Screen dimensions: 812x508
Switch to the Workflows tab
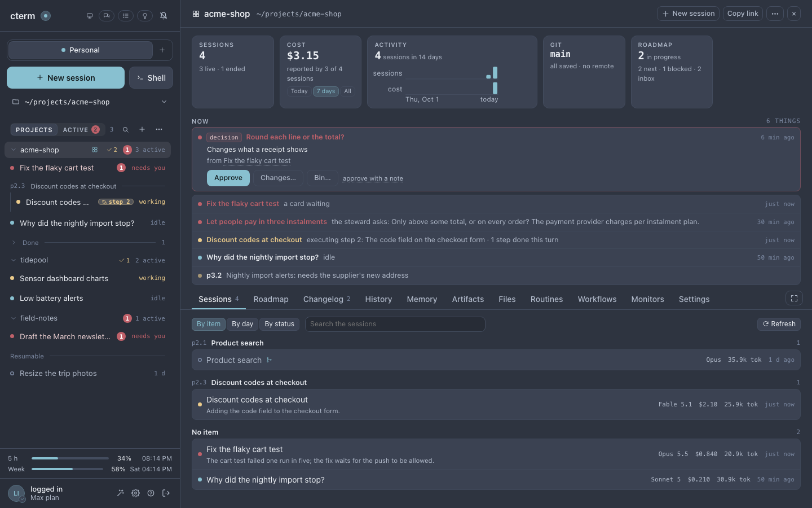click(x=597, y=299)
